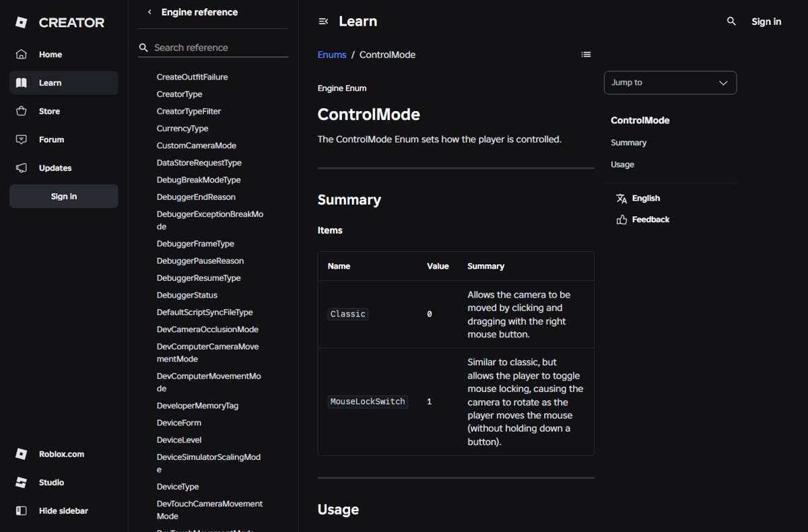The image size is (808, 532).
Task: Open CreatorTypeFilter enum entry
Action: click(189, 111)
